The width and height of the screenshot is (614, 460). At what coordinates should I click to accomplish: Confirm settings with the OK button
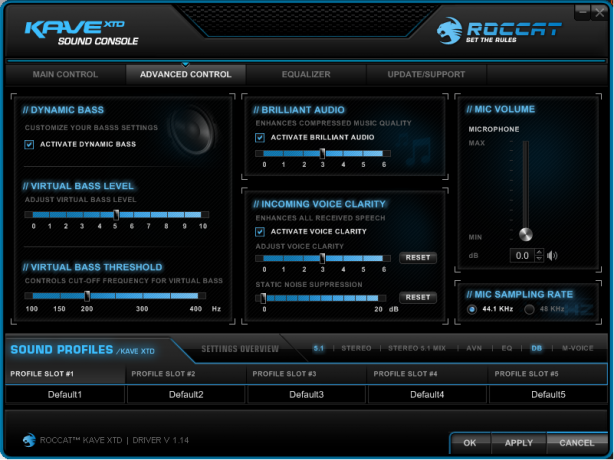470,443
